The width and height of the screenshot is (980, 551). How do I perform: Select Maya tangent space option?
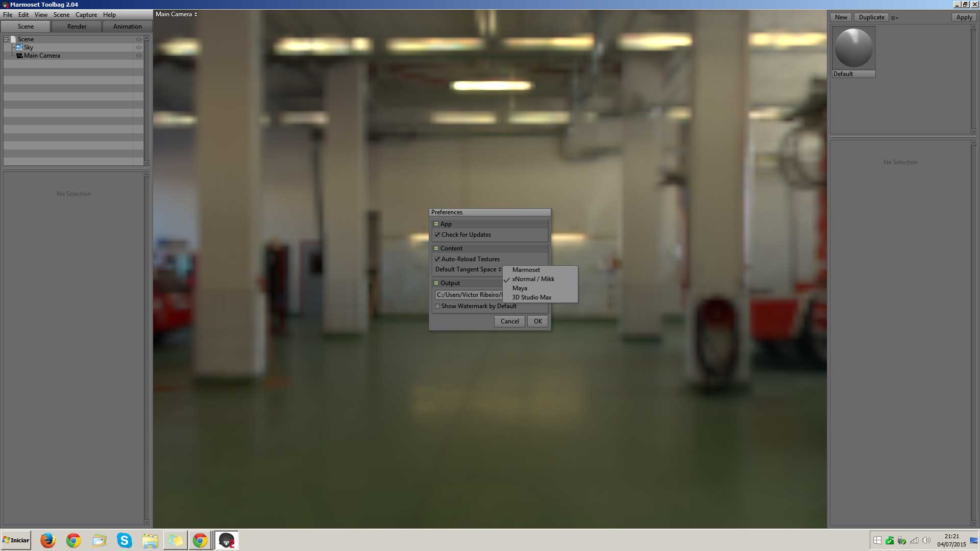pyautogui.click(x=541, y=288)
